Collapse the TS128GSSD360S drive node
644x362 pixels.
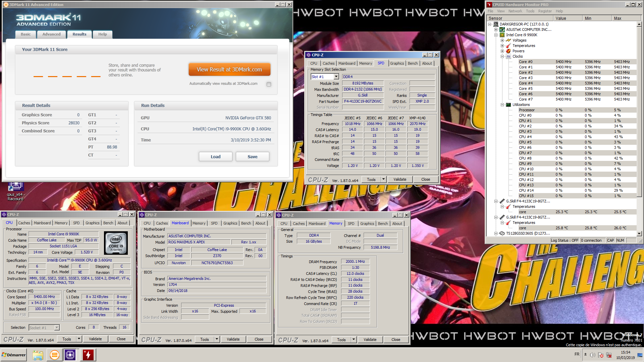coord(496,233)
